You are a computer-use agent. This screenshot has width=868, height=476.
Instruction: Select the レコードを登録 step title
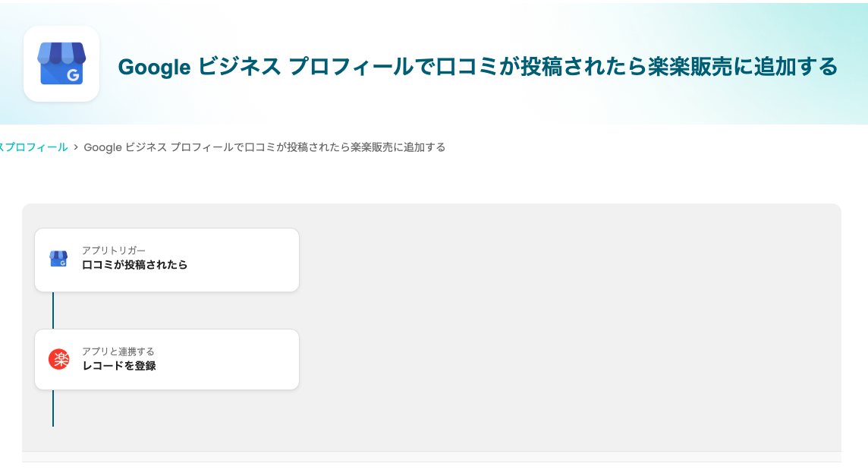(x=119, y=366)
